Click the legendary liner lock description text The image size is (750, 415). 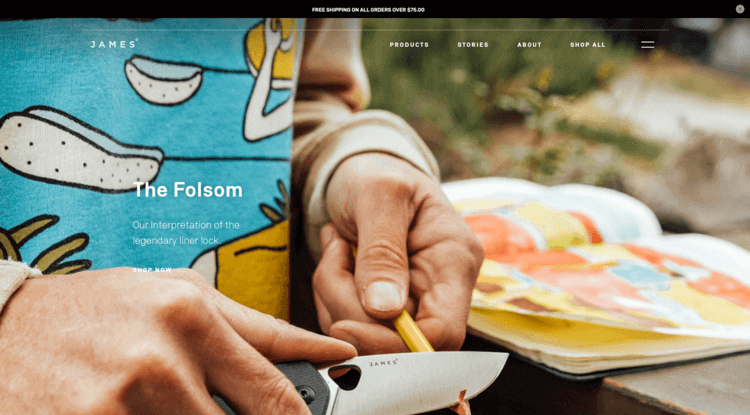click(x=186, y=232)
